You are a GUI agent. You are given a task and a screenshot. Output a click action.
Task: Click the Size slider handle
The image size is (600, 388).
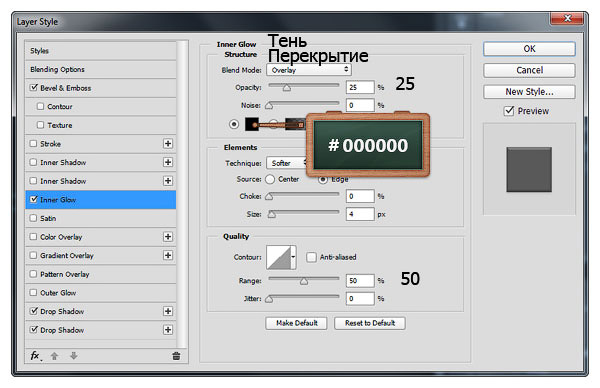pos(272,214)
